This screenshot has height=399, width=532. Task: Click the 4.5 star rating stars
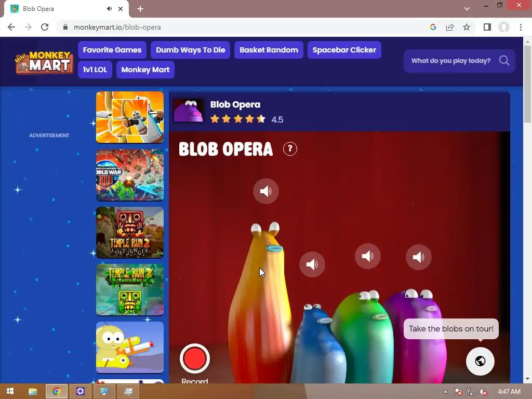coord(237,119)
